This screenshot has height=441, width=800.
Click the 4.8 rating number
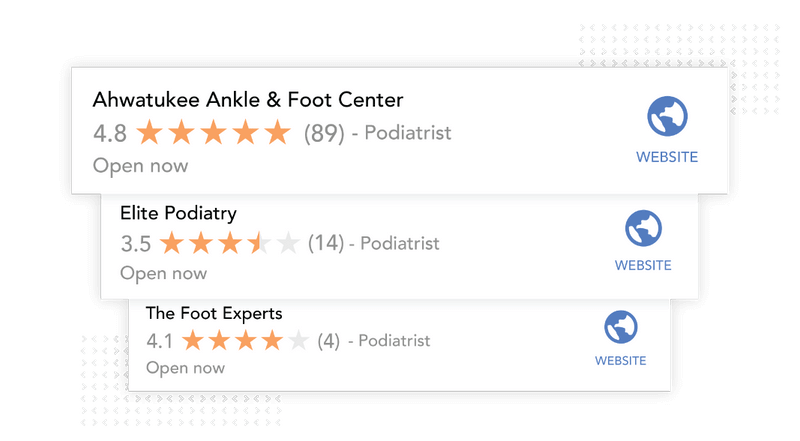(110, 134)
